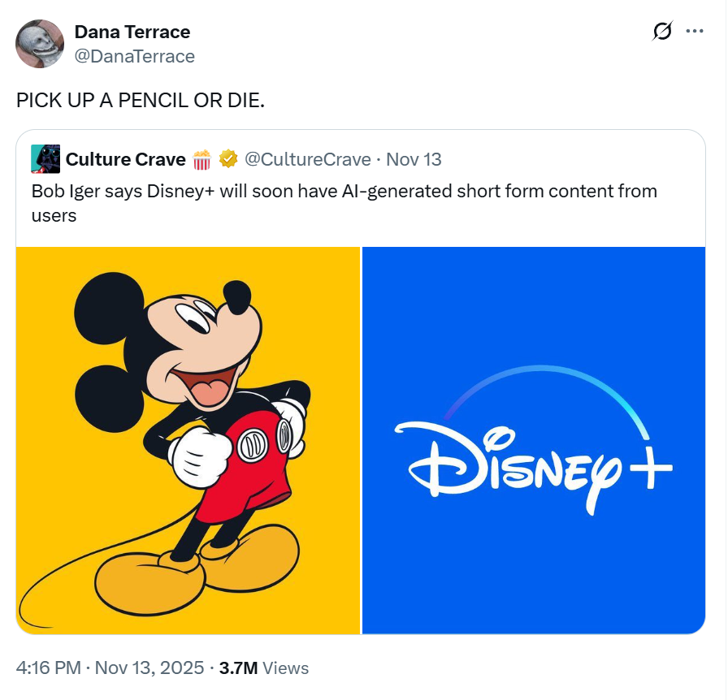This screenshot has width=728, height=700.
Task: Click the quoted tweet's Nov 13 date
Action: tap(414, 159)
